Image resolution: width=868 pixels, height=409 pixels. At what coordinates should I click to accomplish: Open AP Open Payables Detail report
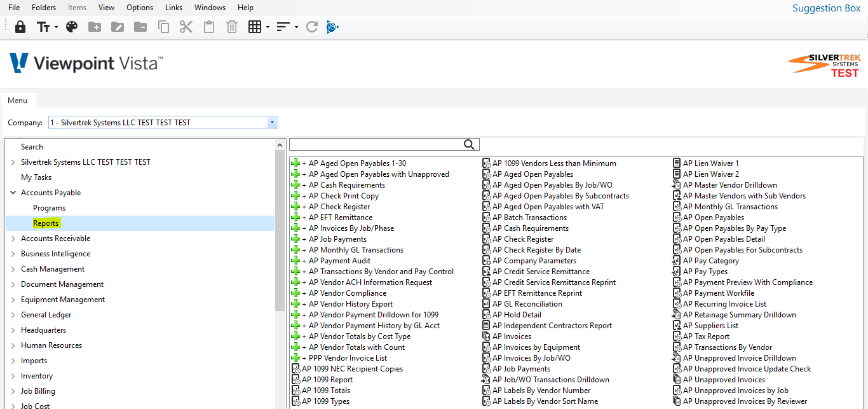pyautogui.click(x=724, y=239)
